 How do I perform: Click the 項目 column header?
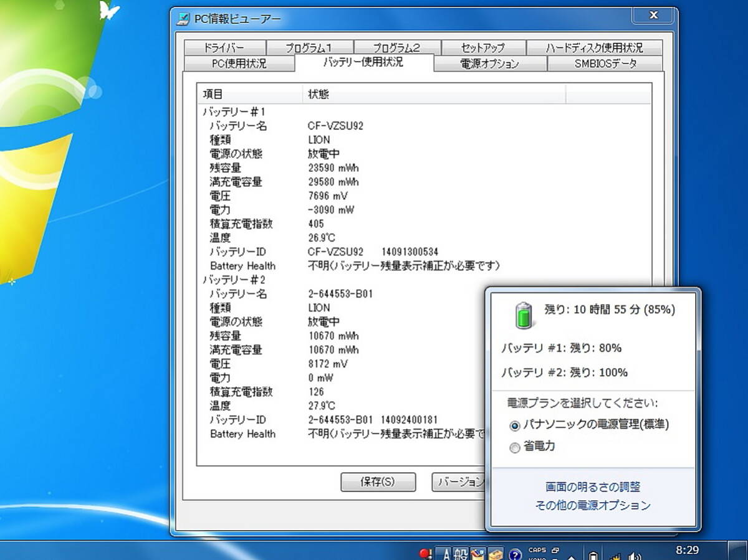pos(249,95)
